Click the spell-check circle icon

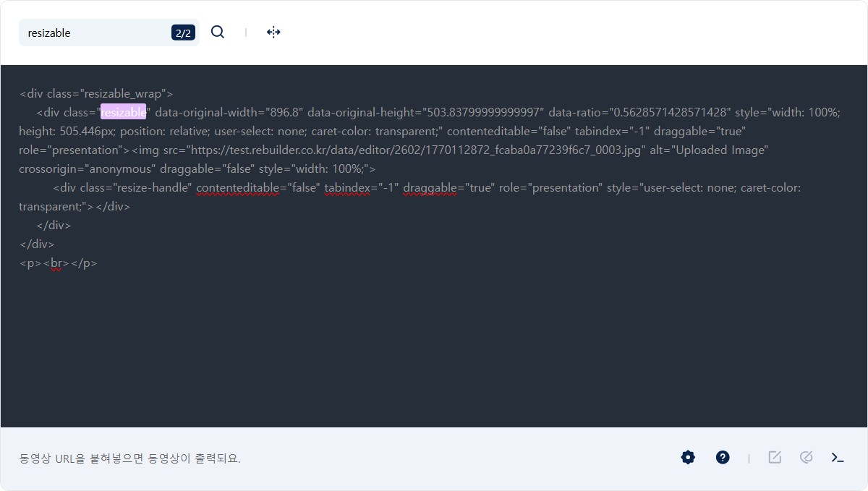tap(807, 457)
